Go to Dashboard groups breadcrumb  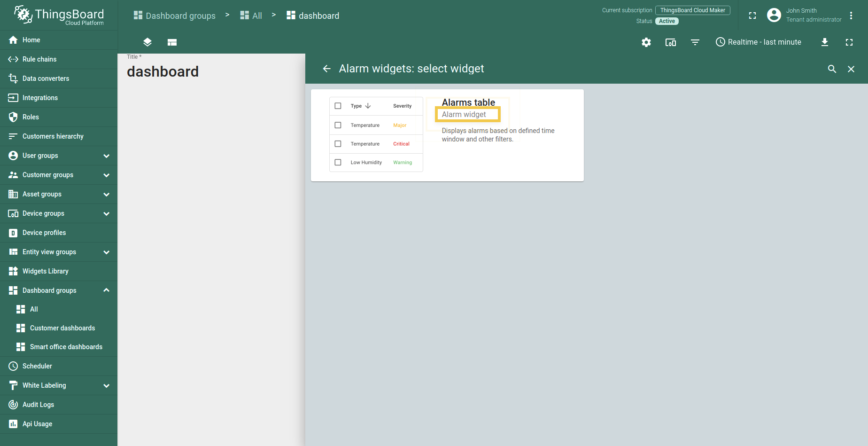[174, 16]
